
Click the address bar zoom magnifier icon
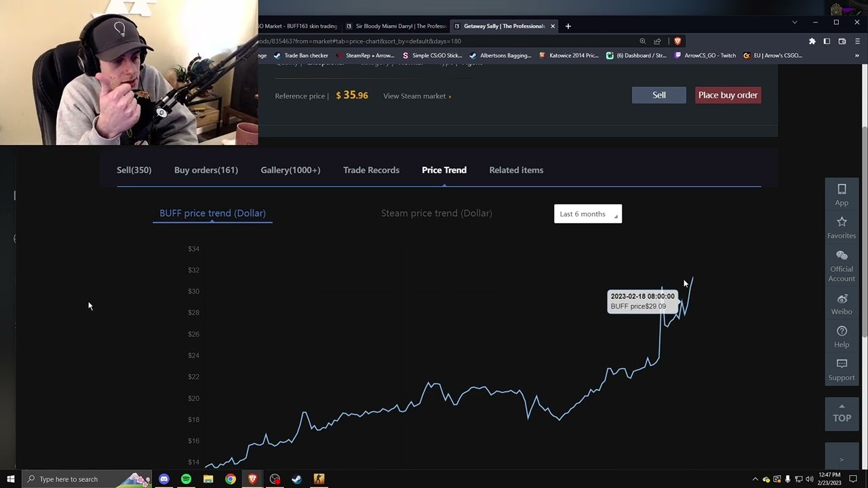pyautogui.click(x=643, y=41)
